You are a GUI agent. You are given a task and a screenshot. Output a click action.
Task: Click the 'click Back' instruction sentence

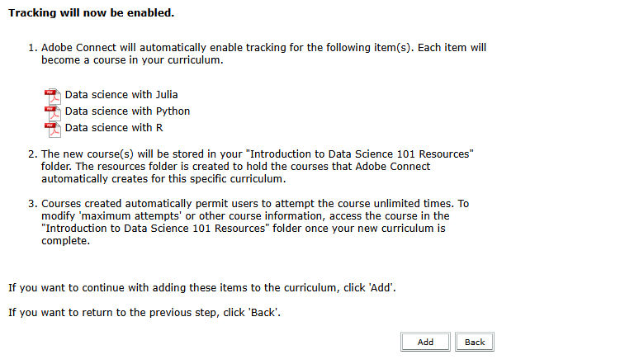144,314
